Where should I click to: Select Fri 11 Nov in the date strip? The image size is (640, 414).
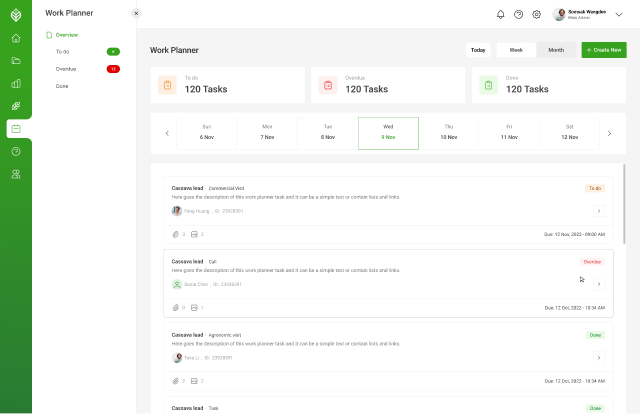tap(509, 134)
